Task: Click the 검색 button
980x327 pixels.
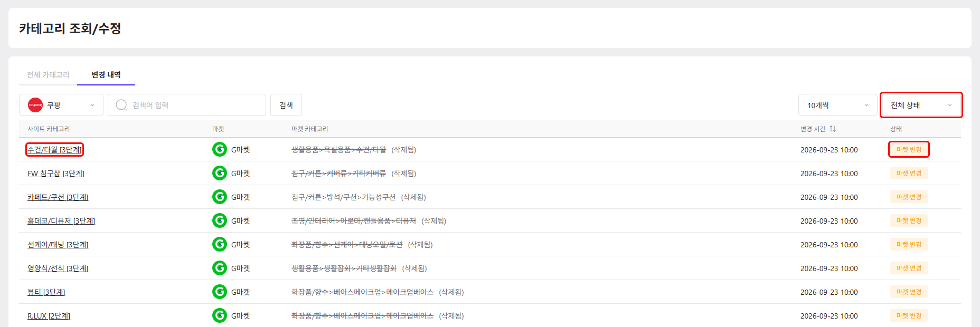Action: click(x=286, y=105)
